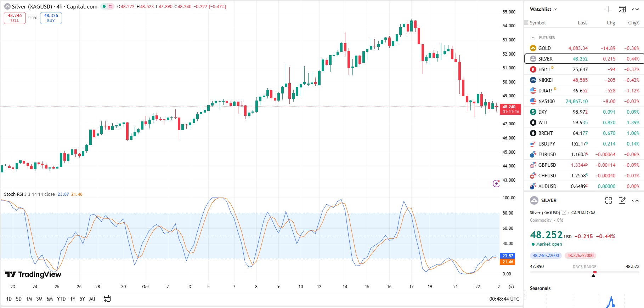This screenshot has height=308, width=644.
Task: Select the YTD date range tab
Action: point(61,299)
